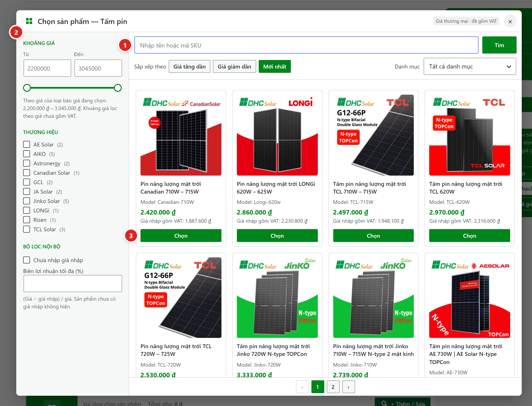Viewport: 532px width, 406px height.
Task: Choose the TCL 710W – 715W panel
Action: (x=373, y=236)
